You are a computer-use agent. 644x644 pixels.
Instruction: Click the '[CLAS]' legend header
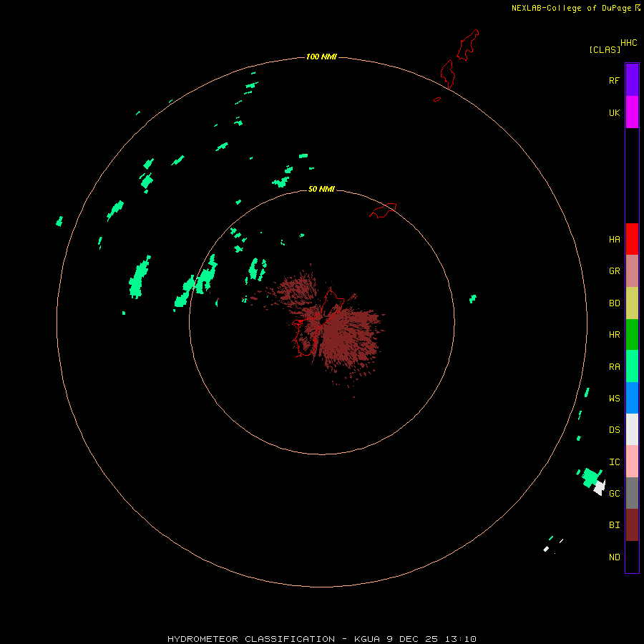(605, 49)
